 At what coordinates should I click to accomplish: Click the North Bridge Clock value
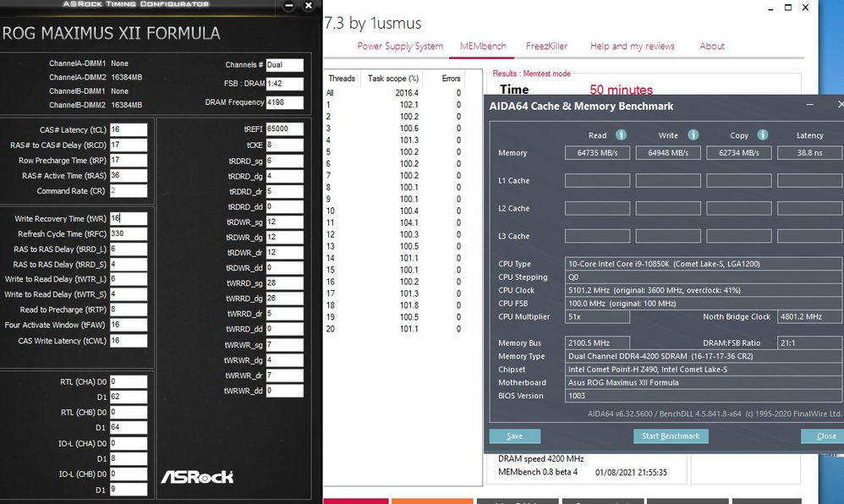coord(809,316)
